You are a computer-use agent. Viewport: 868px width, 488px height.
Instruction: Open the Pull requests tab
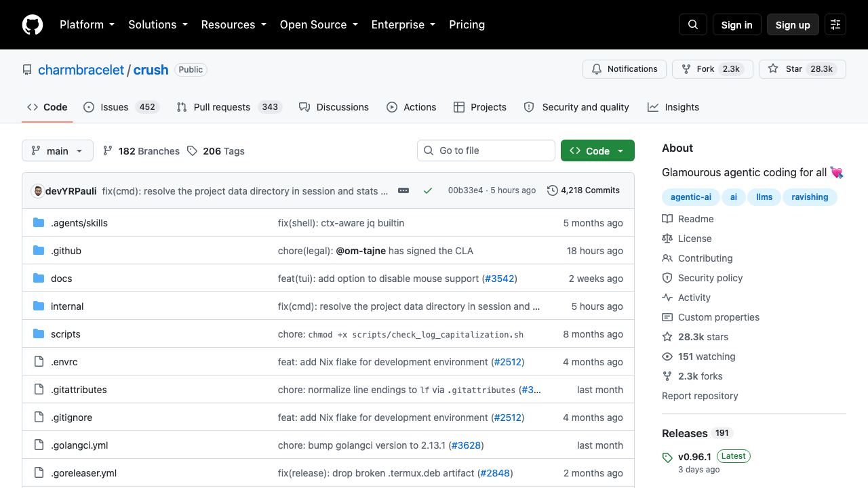229,107
